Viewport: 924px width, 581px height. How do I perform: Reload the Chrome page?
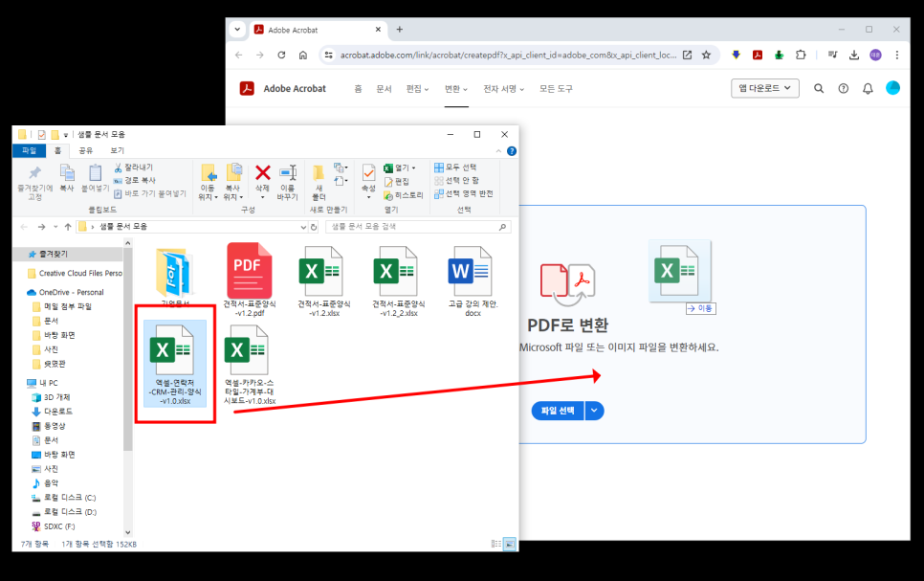point(281,55)
